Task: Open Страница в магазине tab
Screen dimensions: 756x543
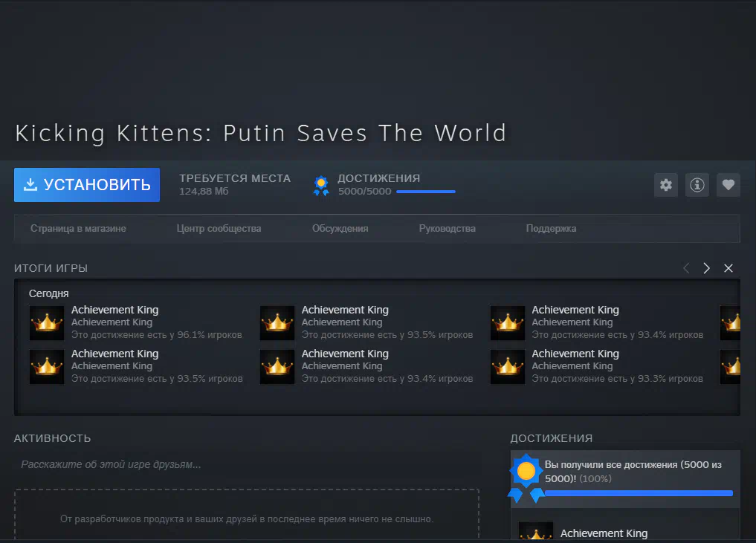Action: 78,228
